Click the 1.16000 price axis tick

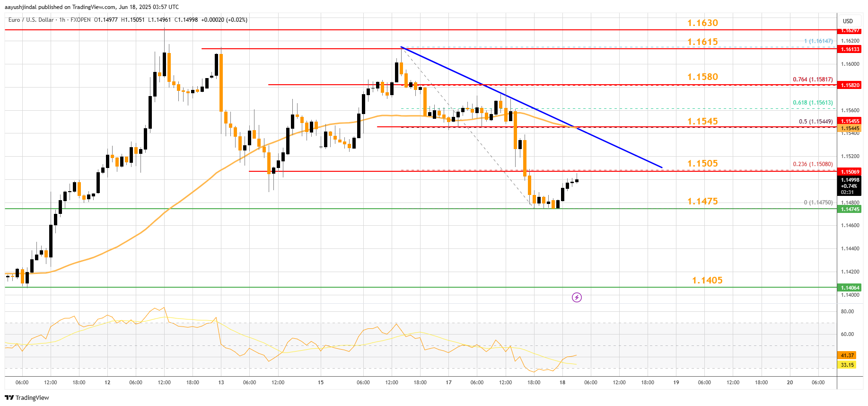pos(850,64)
